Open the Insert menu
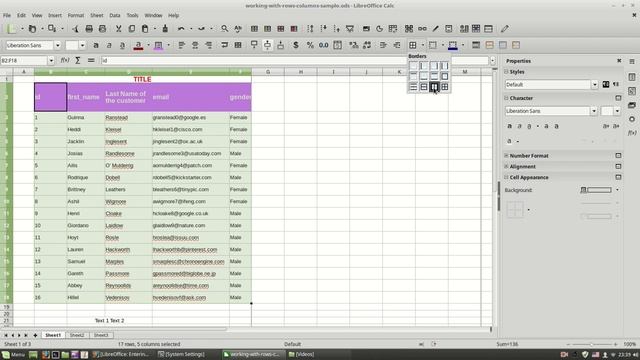Screen dimensions: 640x360 (55, 16)
